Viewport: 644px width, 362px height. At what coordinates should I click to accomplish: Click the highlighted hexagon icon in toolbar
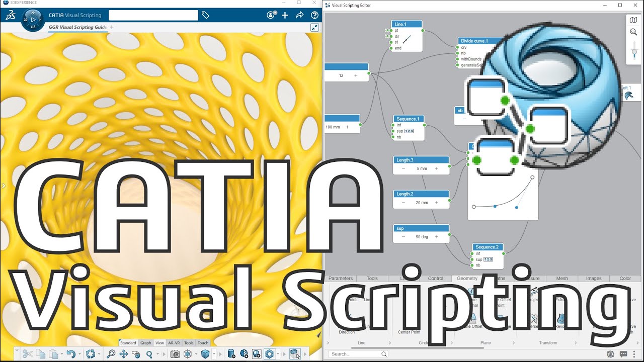click(270, 354)
